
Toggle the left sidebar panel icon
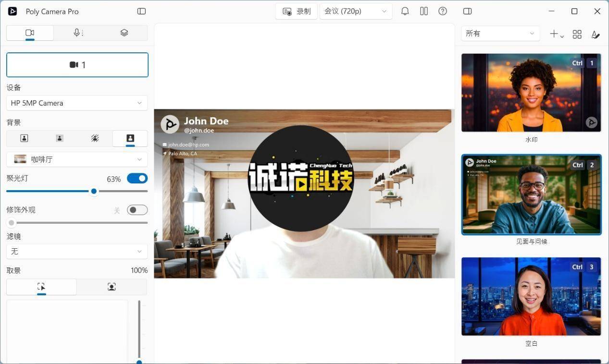click(141, 11)
